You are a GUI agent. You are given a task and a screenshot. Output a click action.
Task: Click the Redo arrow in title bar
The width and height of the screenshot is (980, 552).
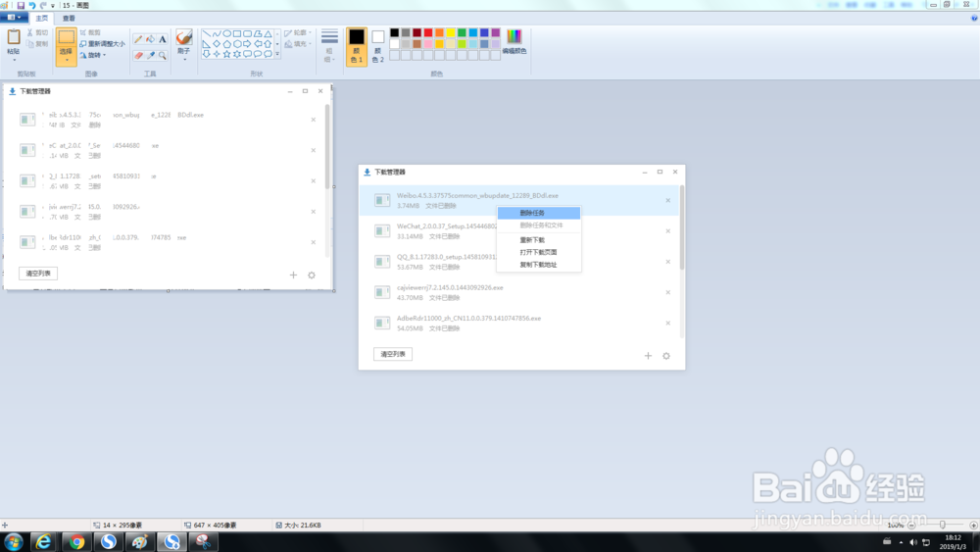(x=43, y=5)
